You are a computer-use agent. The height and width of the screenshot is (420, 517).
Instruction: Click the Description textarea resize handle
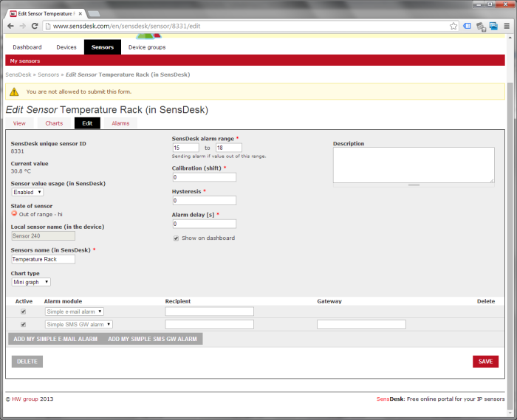(413, 185)
